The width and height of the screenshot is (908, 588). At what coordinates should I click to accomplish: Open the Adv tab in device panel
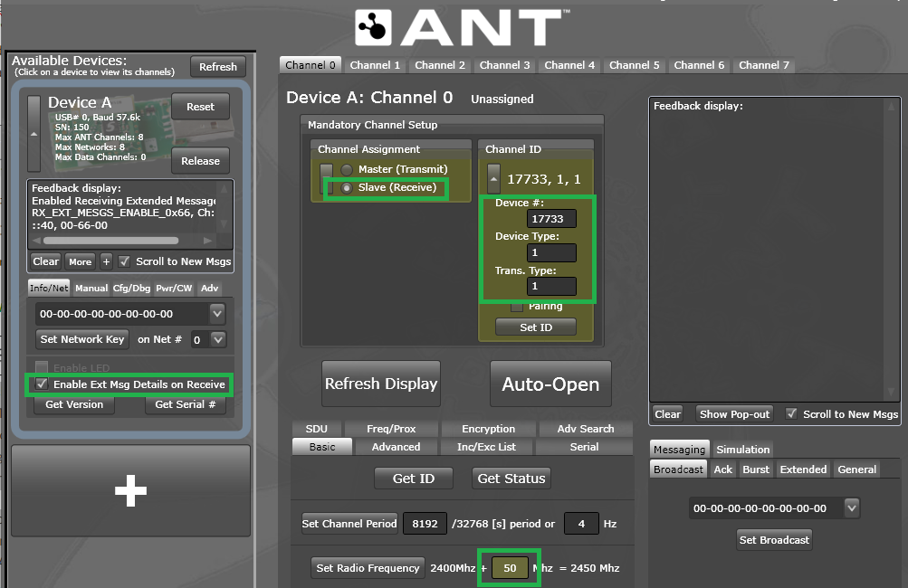point(209,289)
